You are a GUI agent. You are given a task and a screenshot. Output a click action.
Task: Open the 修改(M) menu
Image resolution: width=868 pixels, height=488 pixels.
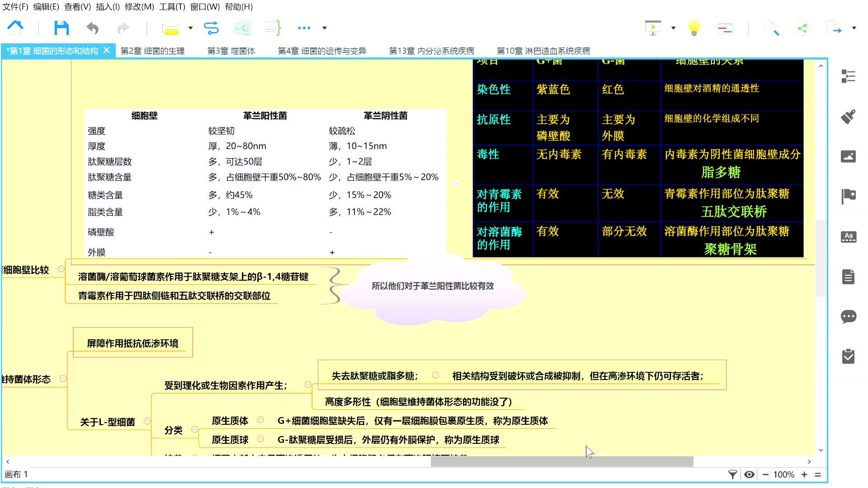click(139, 7)
